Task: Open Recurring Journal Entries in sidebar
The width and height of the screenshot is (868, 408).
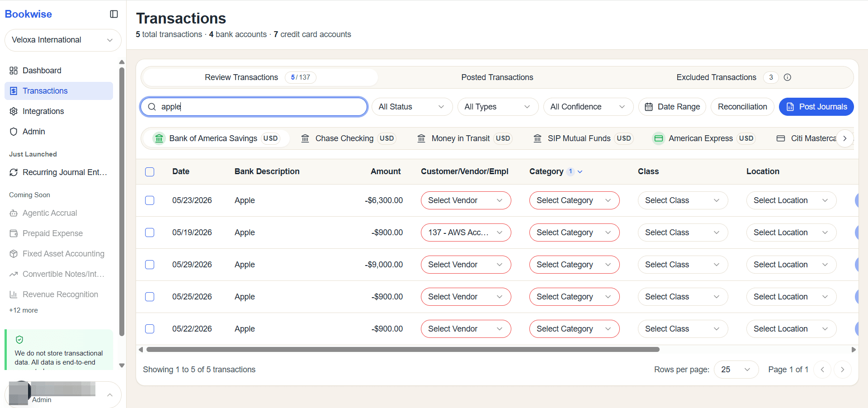Action: pos(59,172)
